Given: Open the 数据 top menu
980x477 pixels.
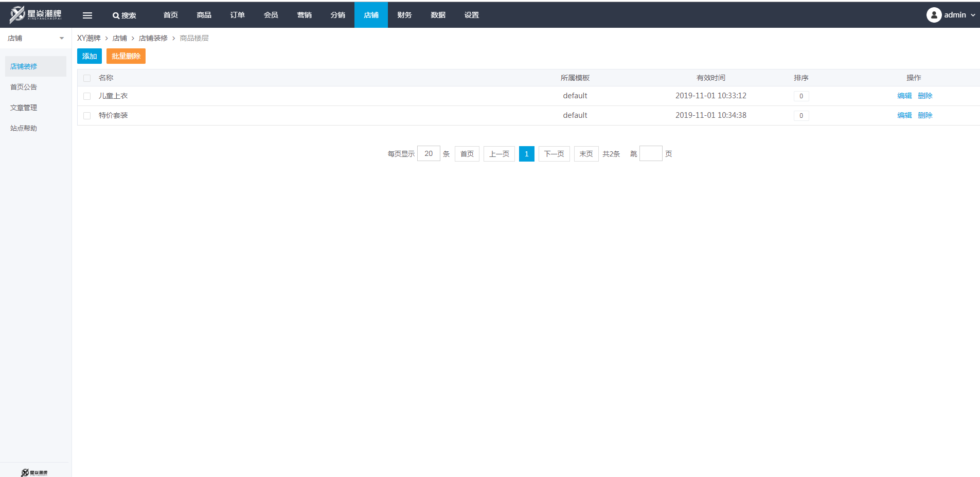Looking at the screenshot, I should pyautogui.click(x=438, y=15).
